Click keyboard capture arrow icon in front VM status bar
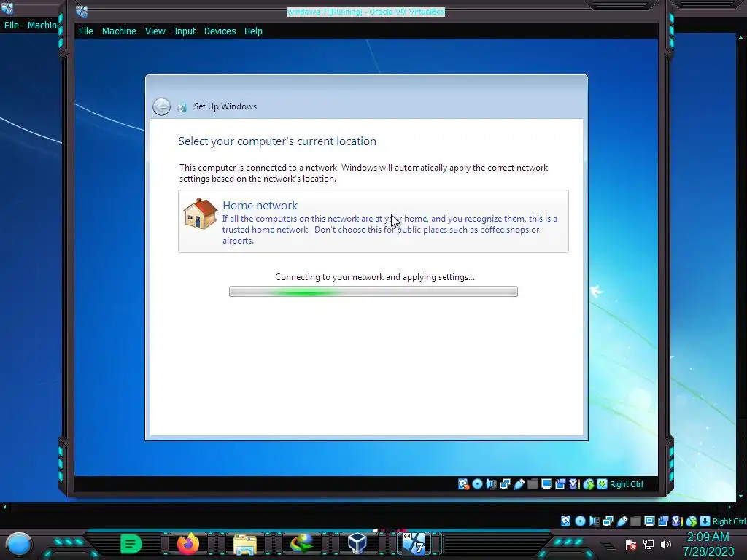Viewport: 747px width, 560px height. click(602, 484)
